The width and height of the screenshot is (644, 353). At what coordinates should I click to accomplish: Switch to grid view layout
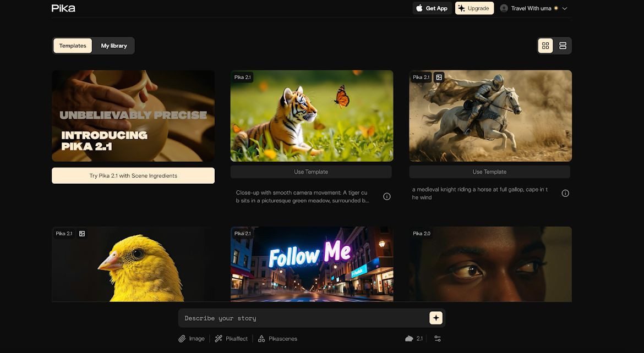click(x=545, y=46)
